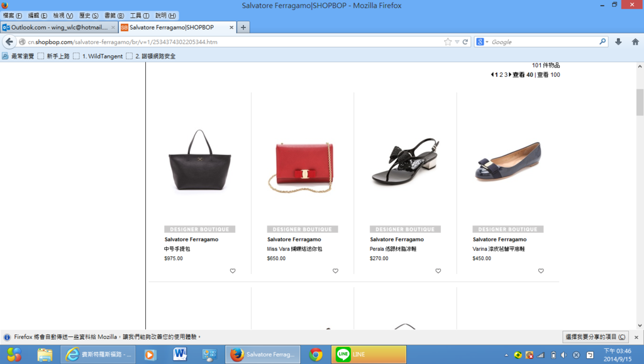Go to previous page with left triangle
The width and height of the screenshot is (644, 364).
coord(492,74)
